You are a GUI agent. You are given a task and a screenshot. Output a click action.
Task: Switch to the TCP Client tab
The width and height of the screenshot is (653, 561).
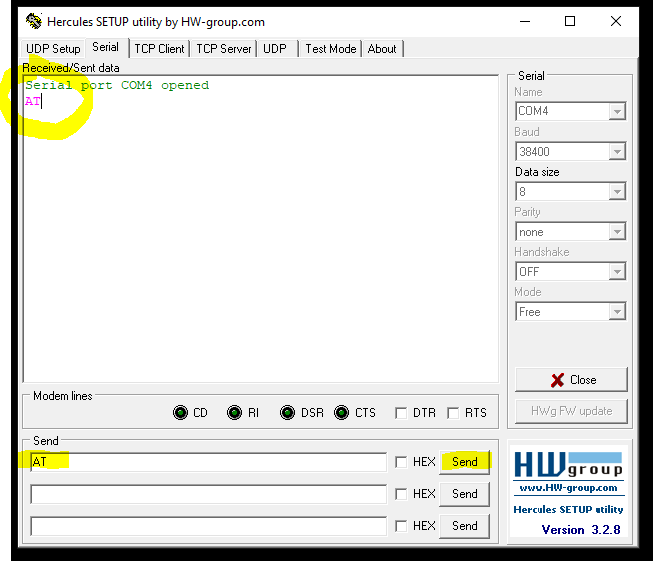(159, 49)
